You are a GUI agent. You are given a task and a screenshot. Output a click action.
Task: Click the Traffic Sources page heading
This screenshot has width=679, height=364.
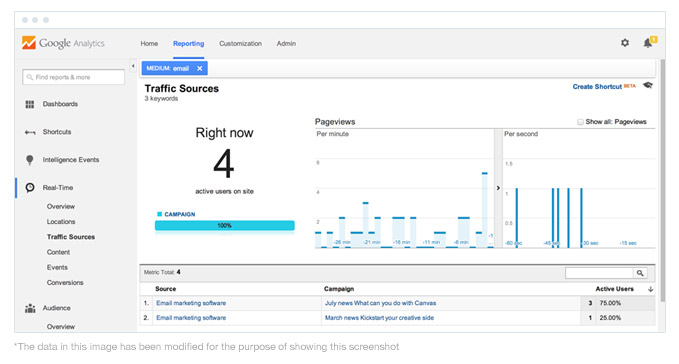181,89
